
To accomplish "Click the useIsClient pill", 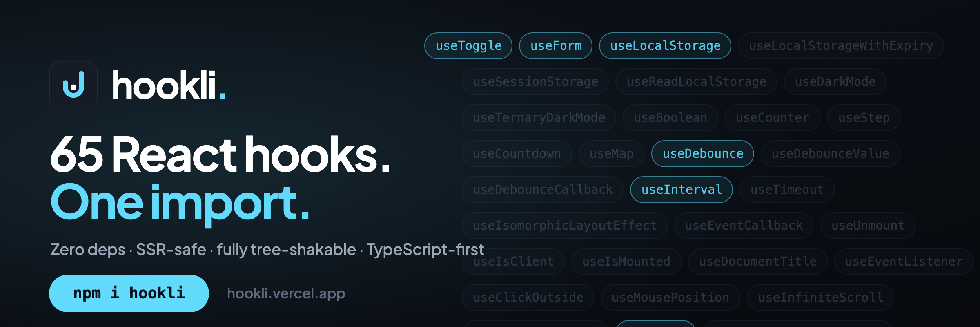I will click(x=513, y=262).
